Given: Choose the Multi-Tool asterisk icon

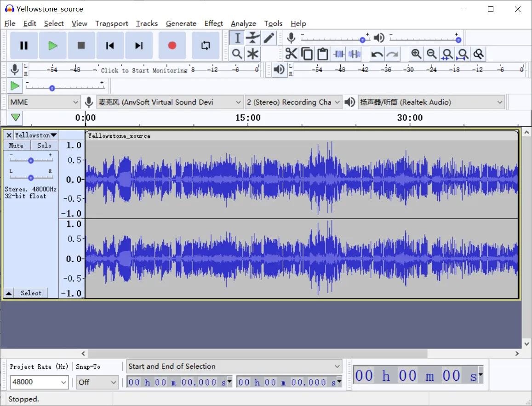Looking at the screenshot, I should 252,54.
